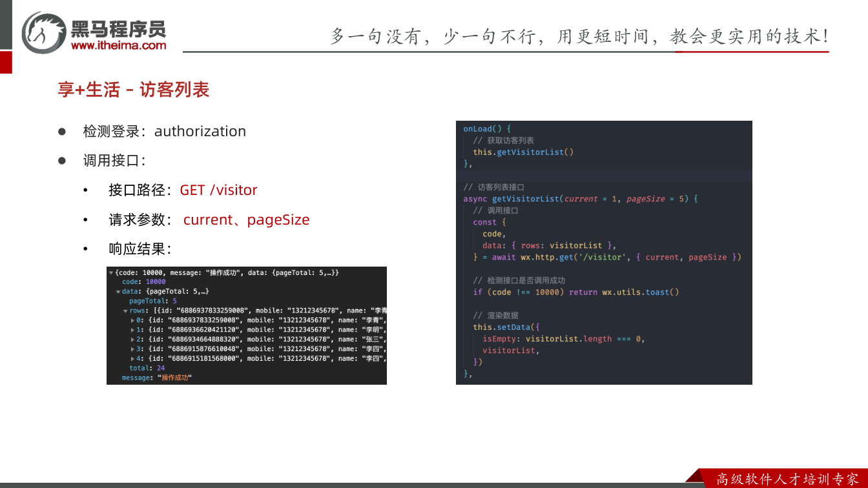Viewport: 868px width, 488px height.
Task: Collapse the data object triangle
Action: (x=118, y=292)
